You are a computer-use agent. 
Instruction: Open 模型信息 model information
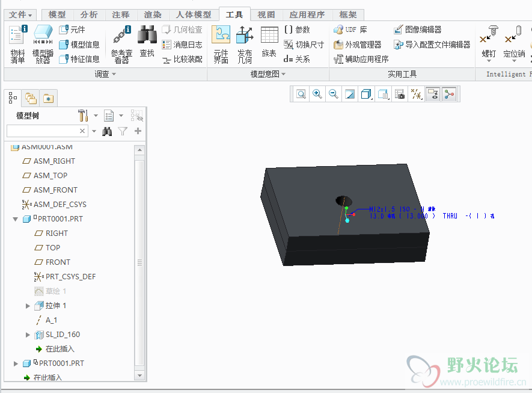[x=79, y=45]
